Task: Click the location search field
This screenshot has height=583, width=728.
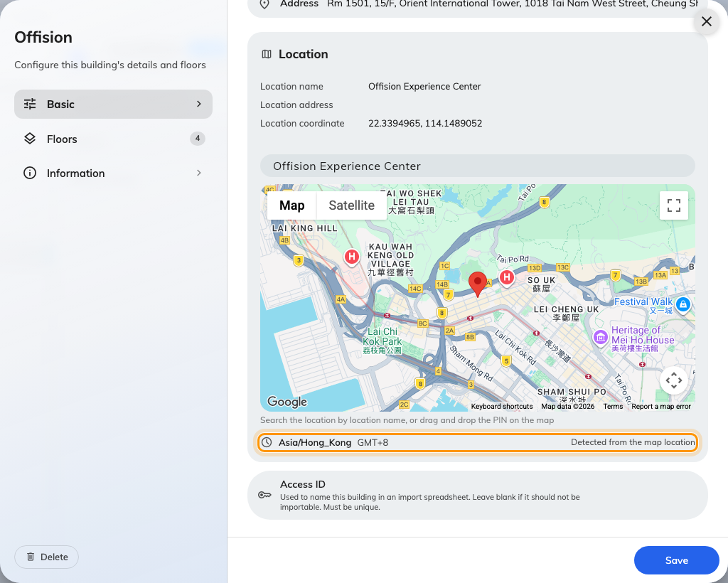Action: pyautogui.click(x=477, y=166)
